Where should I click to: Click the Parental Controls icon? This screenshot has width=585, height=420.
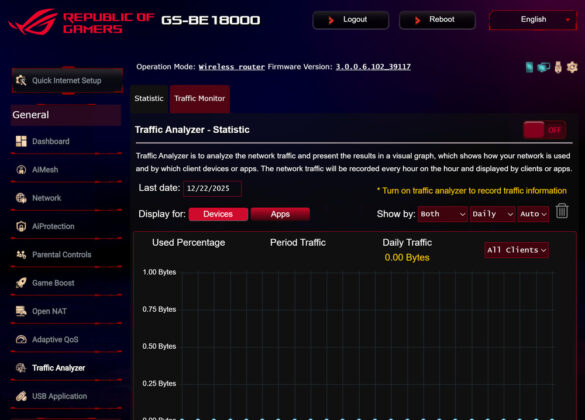tap(21, 255)
